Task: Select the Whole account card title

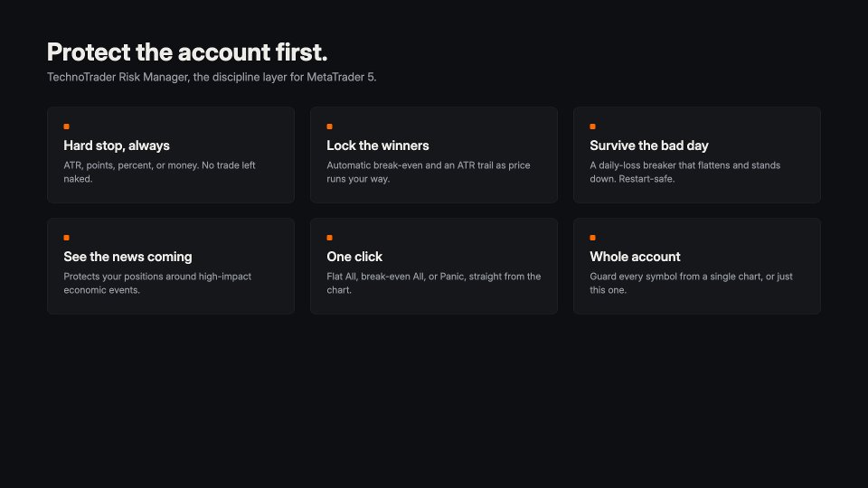Action: point(635,257)
